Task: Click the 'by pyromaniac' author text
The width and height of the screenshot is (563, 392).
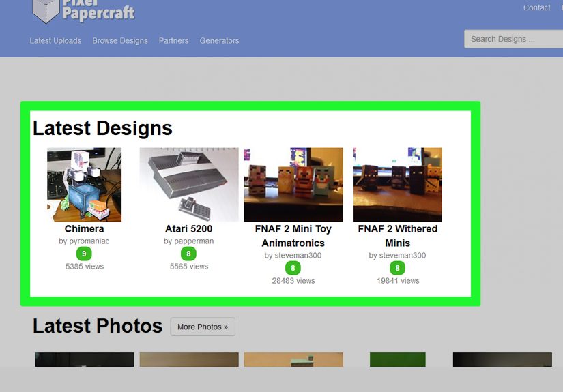Action: [x=84, y=241]
